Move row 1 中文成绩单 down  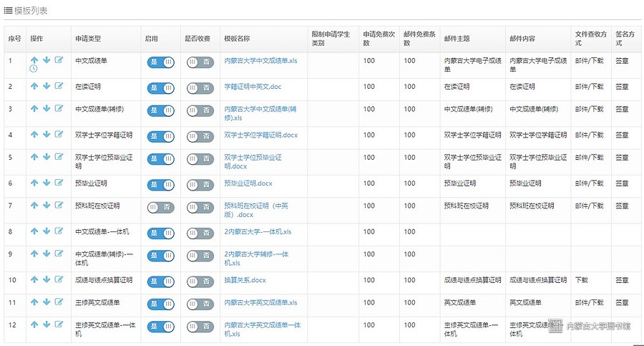[47, 60]
